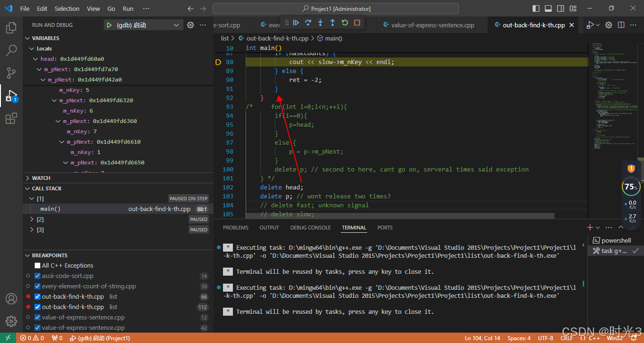Collapse the BREAKPOINTS section
644x343 pixels.
tap(28, 255)
